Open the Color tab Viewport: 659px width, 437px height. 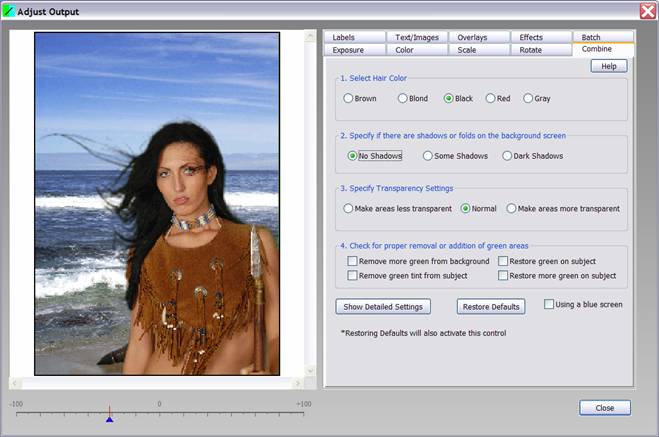pyautogui.click(x=416, y=50)
